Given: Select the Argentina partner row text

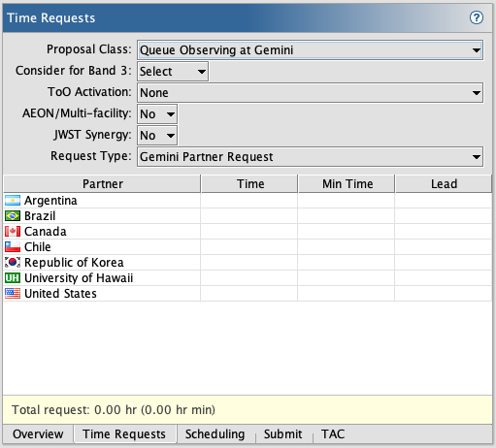Looking at the screenshot, I should coord(50,201).
